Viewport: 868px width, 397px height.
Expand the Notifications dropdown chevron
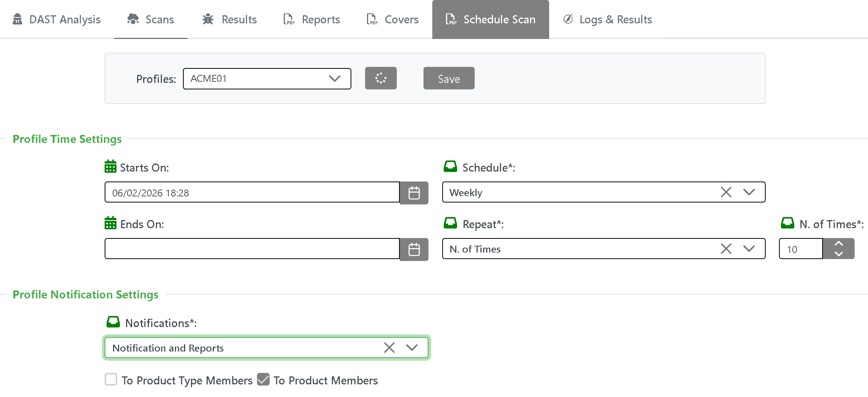point(412,348)
